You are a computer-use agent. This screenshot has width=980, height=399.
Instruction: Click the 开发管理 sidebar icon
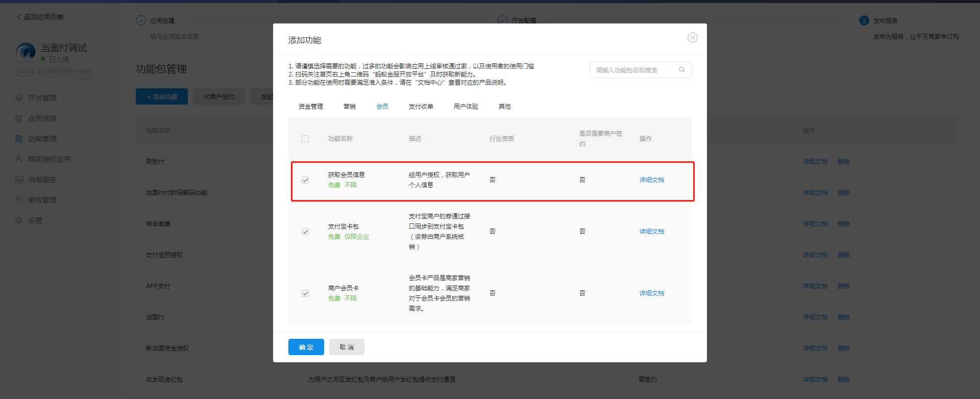coord(19,98)
